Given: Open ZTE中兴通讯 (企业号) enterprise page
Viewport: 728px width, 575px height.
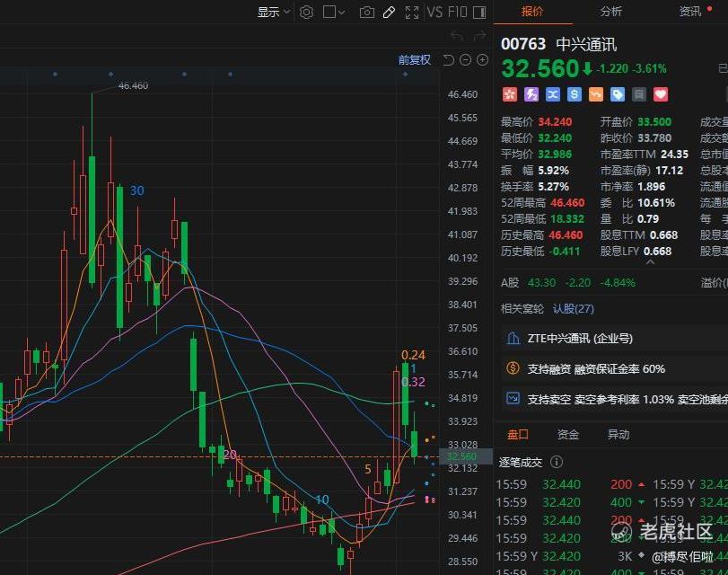Looking at the screenshot, I should click(x=580, y=339).
